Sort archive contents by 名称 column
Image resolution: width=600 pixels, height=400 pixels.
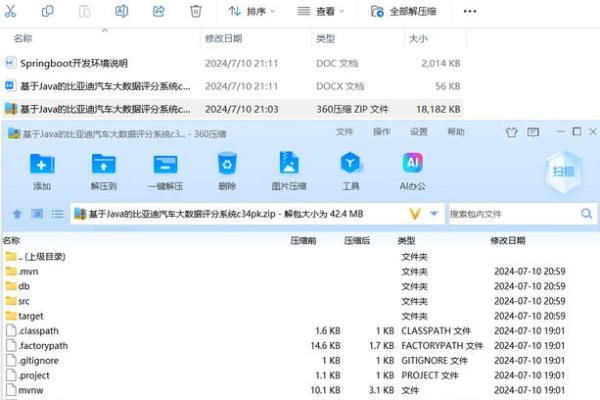coord(11,240)
